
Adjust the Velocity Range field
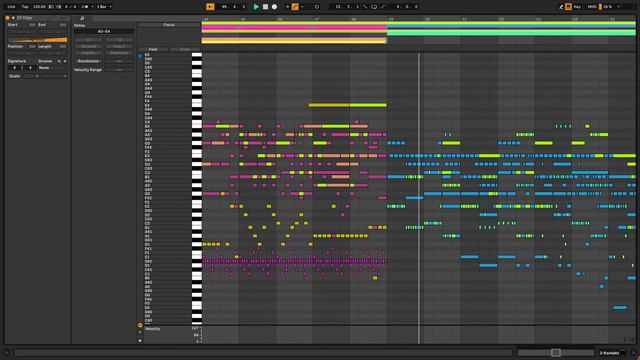coord(119,70)
